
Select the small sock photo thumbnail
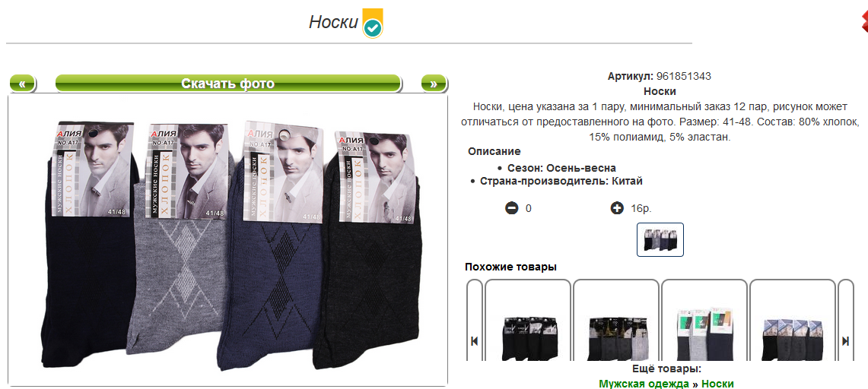[x=660, y=240]
